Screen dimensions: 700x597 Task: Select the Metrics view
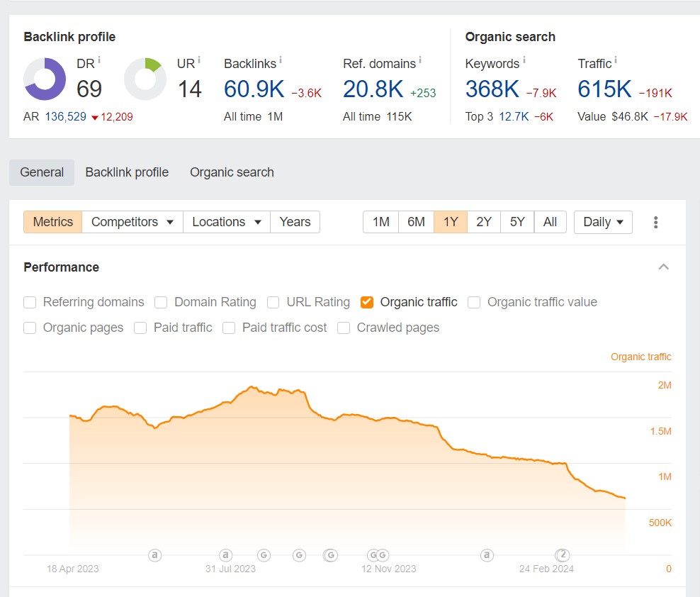click(x=52, y=222)
